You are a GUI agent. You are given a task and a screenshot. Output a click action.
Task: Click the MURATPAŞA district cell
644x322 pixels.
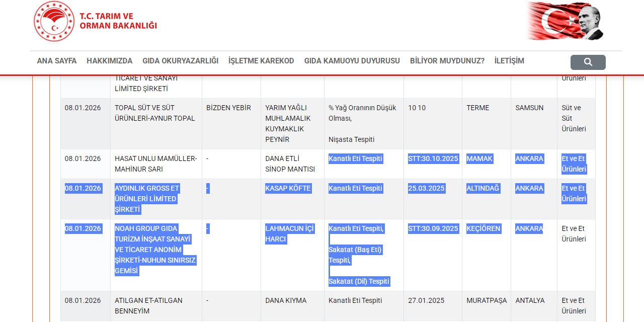(487, 300)
